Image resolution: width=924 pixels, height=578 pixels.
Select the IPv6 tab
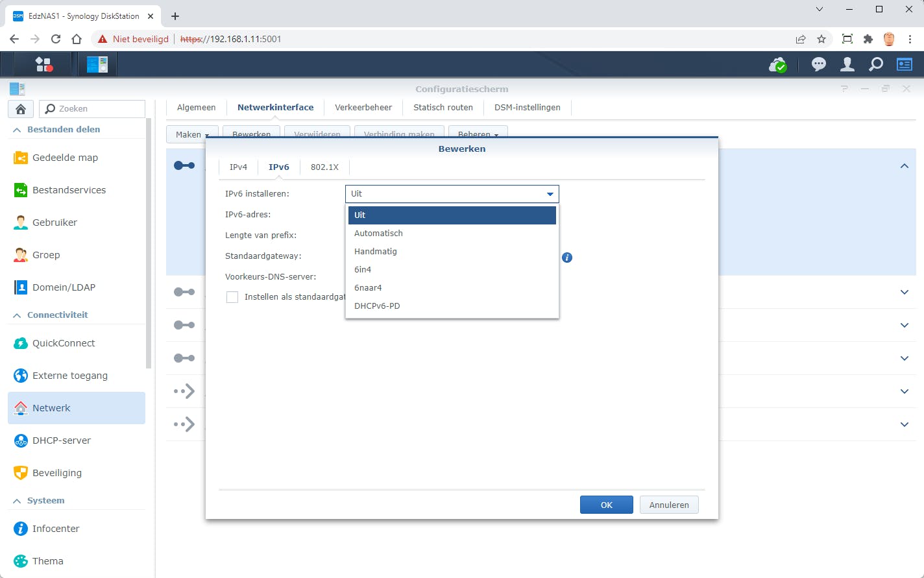coord(279,167)
